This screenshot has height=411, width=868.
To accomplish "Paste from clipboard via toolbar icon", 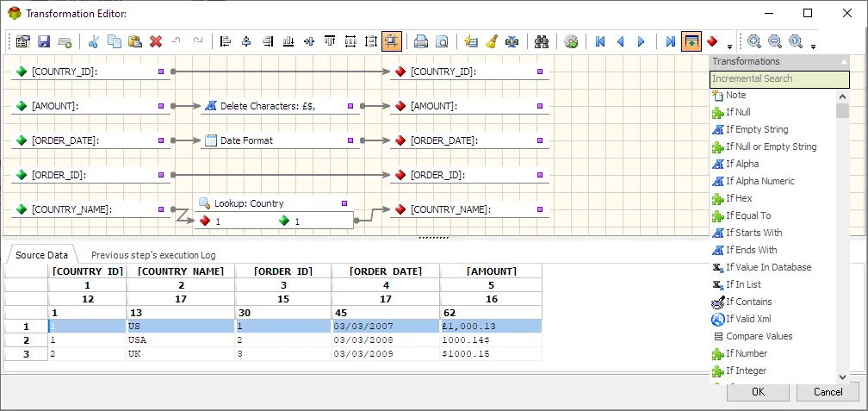I will coord(135,41).
